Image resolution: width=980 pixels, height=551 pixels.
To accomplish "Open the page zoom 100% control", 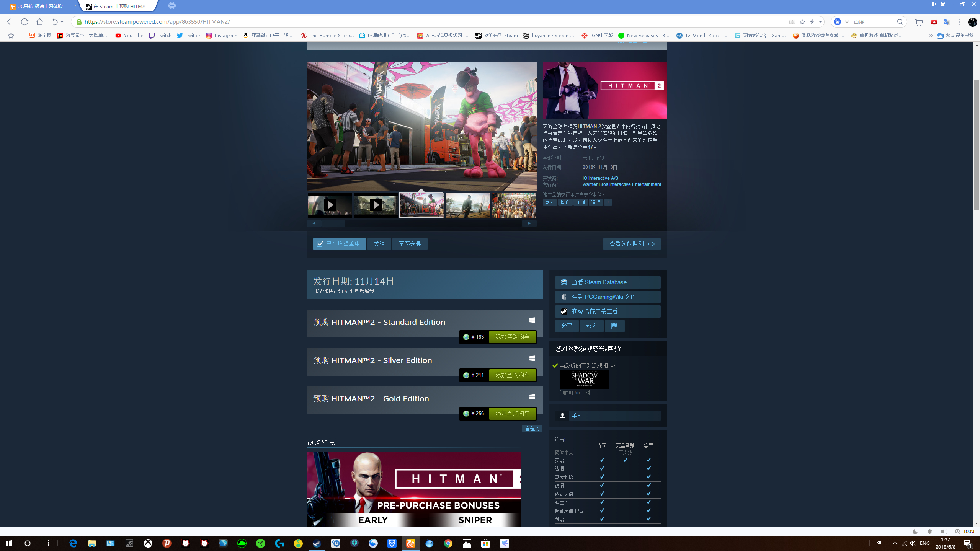I will click(x=965, y=531).
